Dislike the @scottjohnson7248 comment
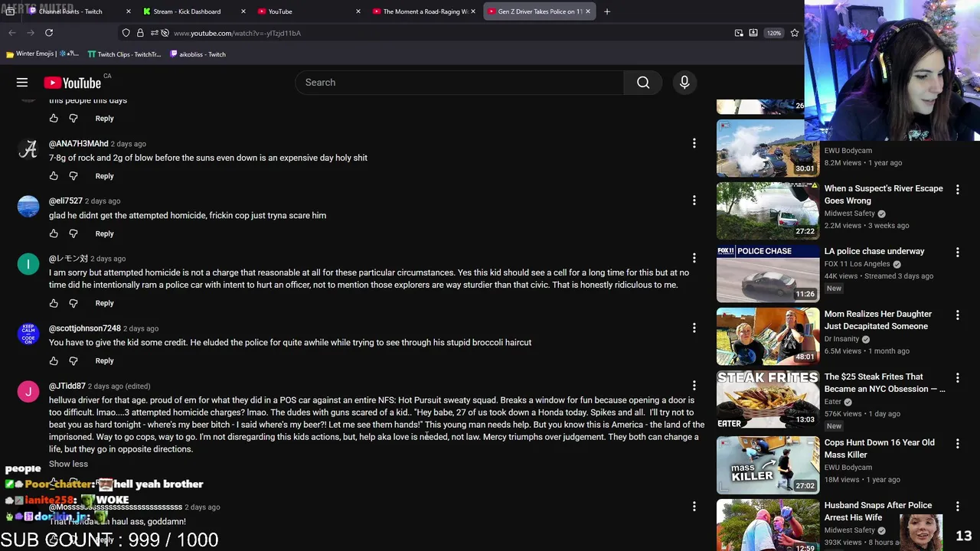Screen dimensions: 980x551 pos(73,360)
